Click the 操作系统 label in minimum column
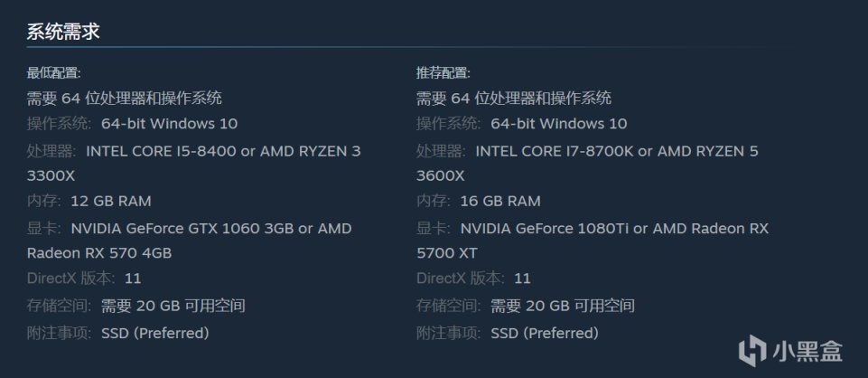The height and width of the screenshot is (378, 868). click(x=60, y=124)
